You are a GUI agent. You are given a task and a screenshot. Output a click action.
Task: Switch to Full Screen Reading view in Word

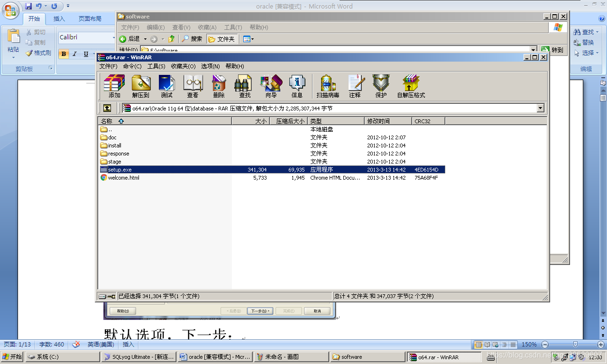coord(487,345)
